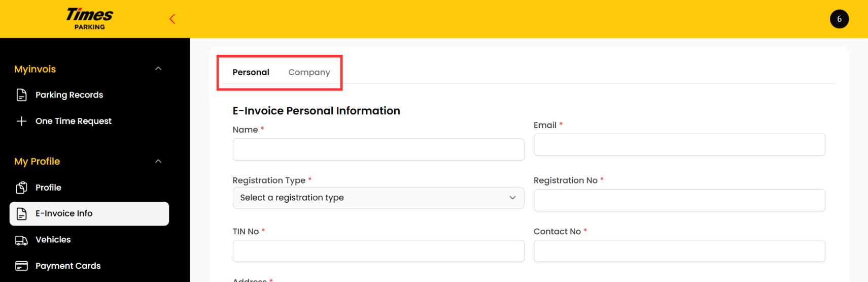Select the Profile clipboard icon
This screenshot has height=282, width=868.
21,187
